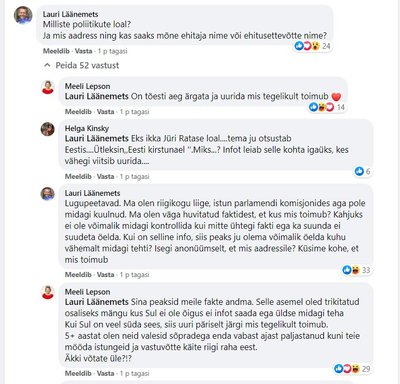
Task: Reply to Lauri's long comment via Vasta
Action: (x=105, y=275)
